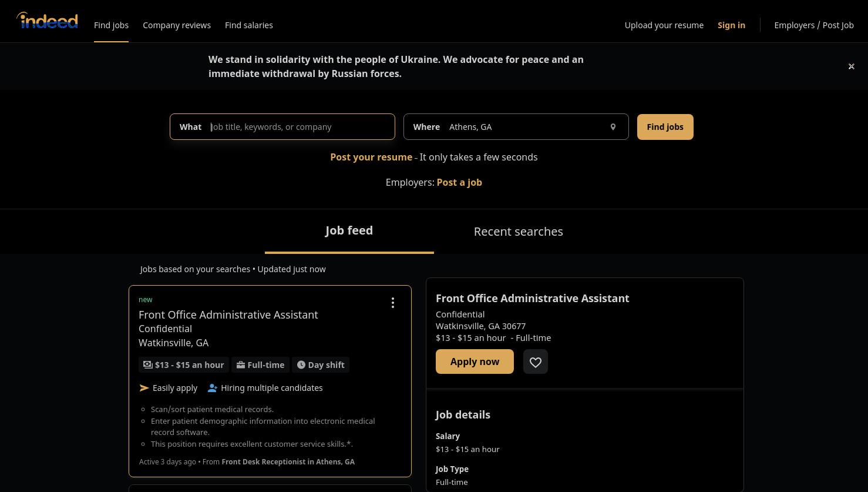This screenshot has height=492, width=868.
Task: Click the Hiring multiple candidates person icon
Action: point(213,388)
